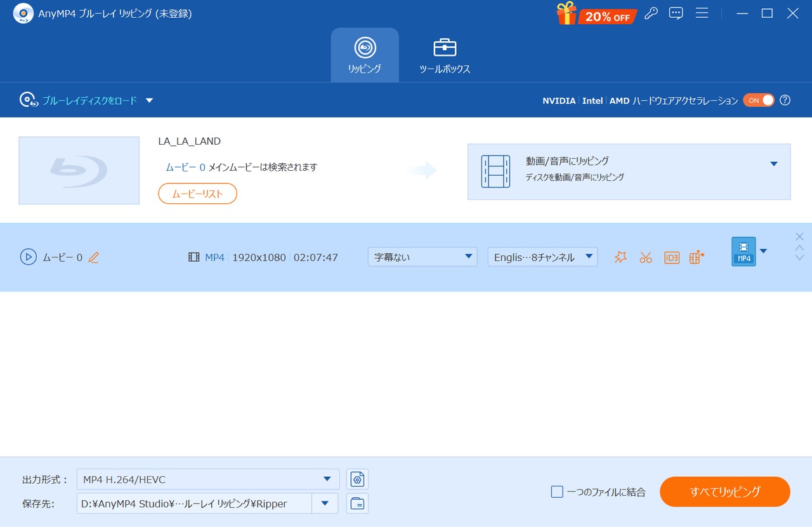This screenshot has width=812, height=527.
Task: Expand the rip to video/audio mode dropdown
Action: 773,164
